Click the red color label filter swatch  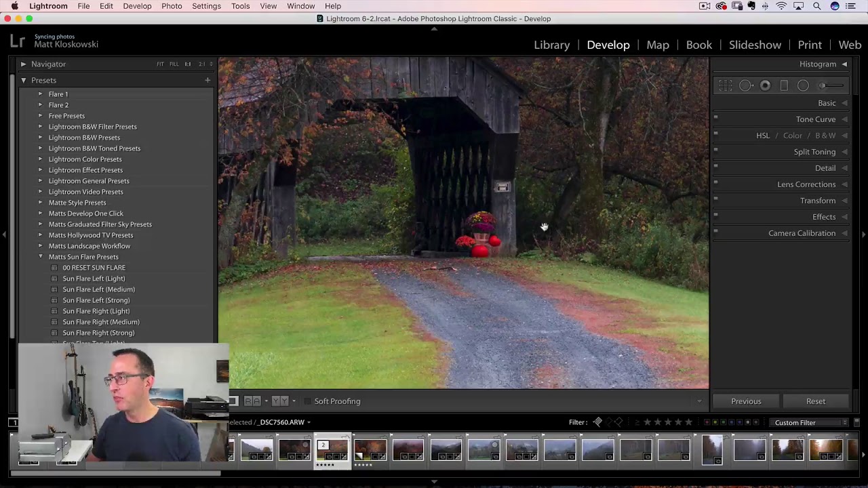coord(707,422)
